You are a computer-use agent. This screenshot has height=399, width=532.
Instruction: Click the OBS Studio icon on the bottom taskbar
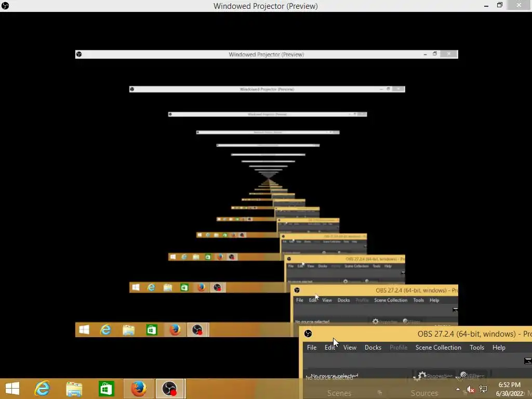click(170, 389)
